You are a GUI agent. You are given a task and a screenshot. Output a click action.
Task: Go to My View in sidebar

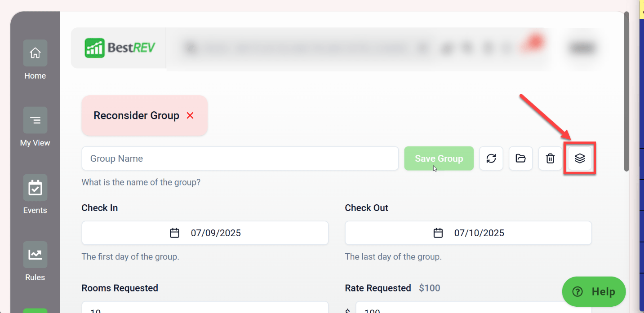[x=35, y=120]
